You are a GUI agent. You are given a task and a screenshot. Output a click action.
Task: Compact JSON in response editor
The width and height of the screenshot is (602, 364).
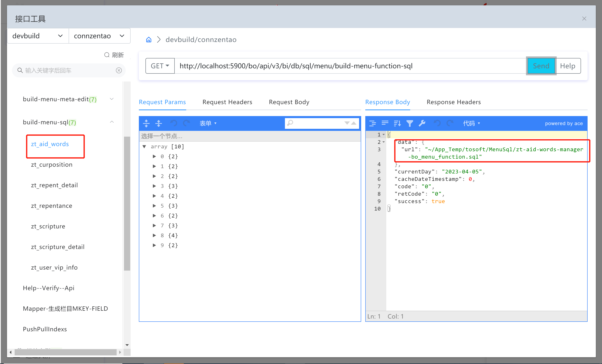[x=385, y=123]
